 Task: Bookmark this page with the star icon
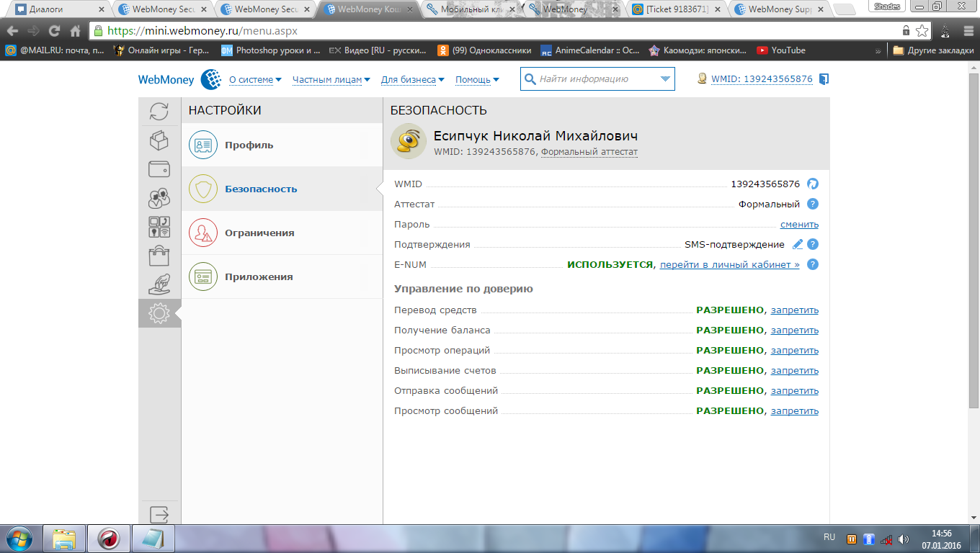(922, 31)
